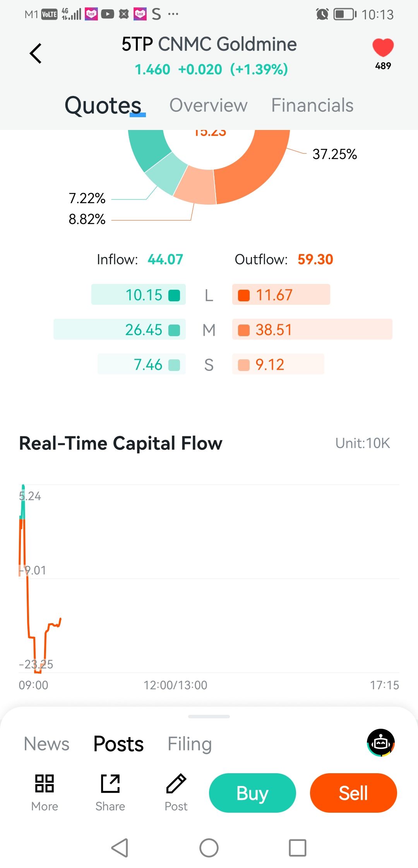Switch to the Overview tab
Screen dimensions: 418x868
pyautogui.click(x=208, y=105)
